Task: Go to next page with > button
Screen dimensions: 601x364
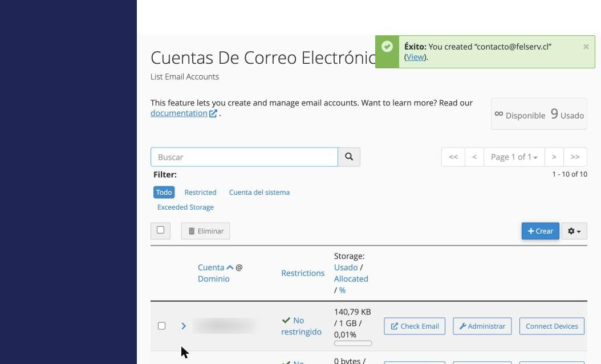Action: point(554,157)
